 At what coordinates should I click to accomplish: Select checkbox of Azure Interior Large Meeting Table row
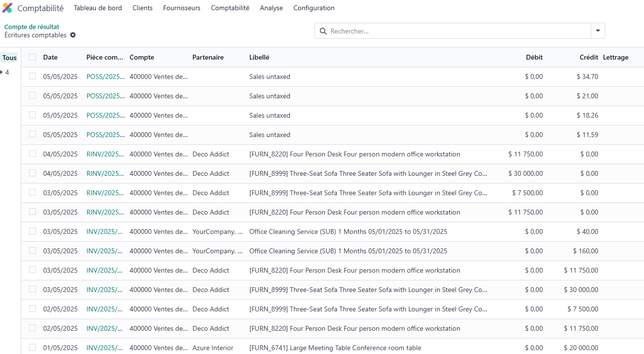coord(32,348)
